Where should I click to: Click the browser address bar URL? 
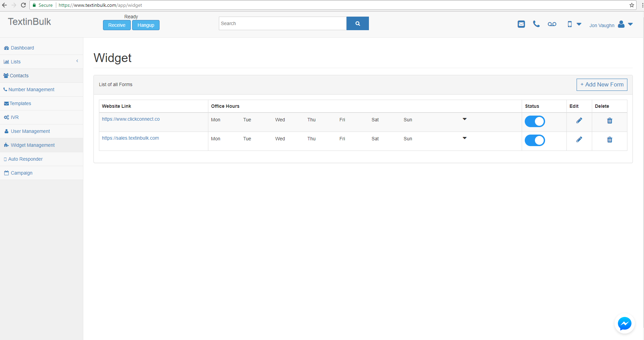click(100, 5)
